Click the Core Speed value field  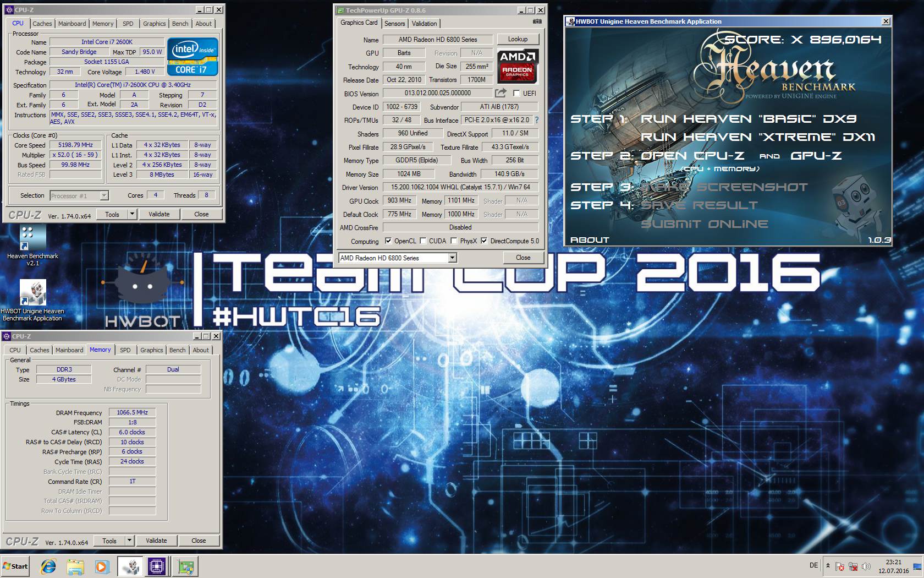76,145
